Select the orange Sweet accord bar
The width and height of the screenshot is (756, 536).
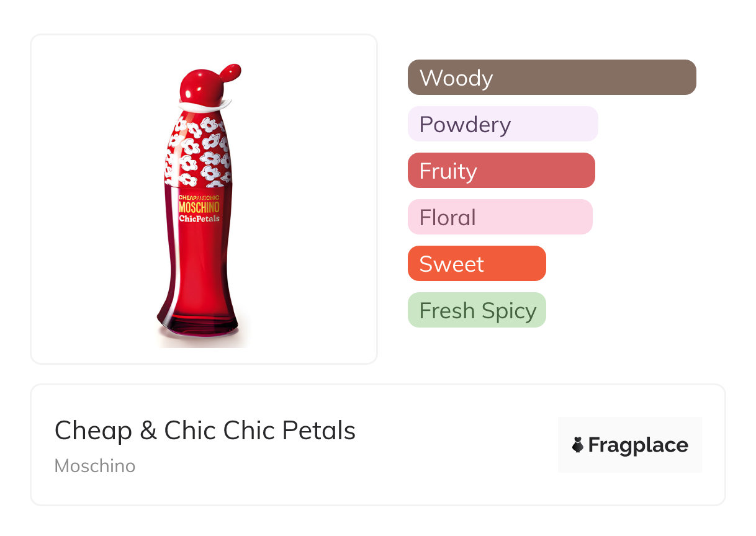coord(477,264)
